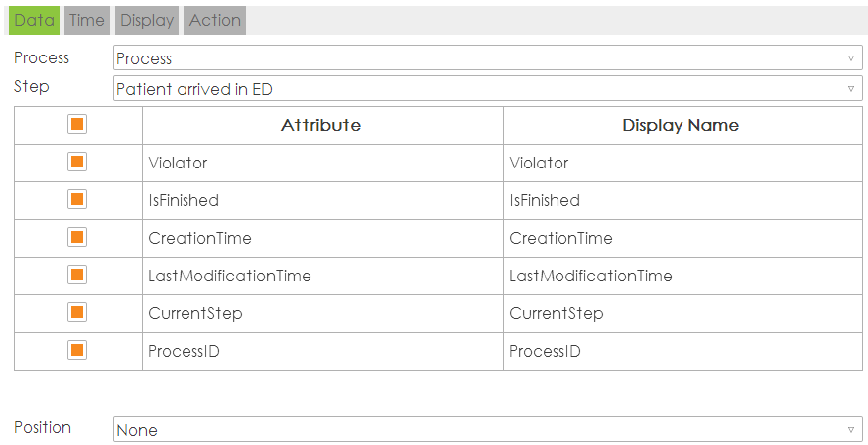Click the Attribute column header
The width and height of the screenshot is (868, 445).
[x=321, y=125]
